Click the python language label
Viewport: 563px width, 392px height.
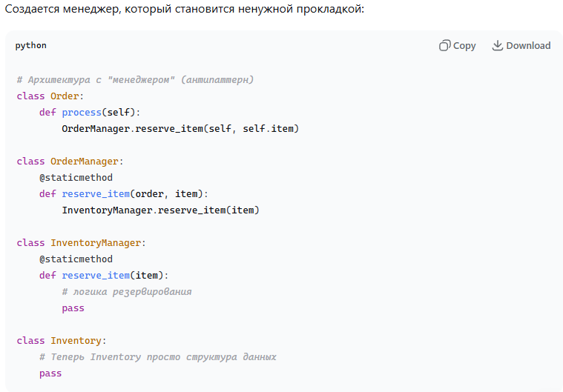coord(30,46)
